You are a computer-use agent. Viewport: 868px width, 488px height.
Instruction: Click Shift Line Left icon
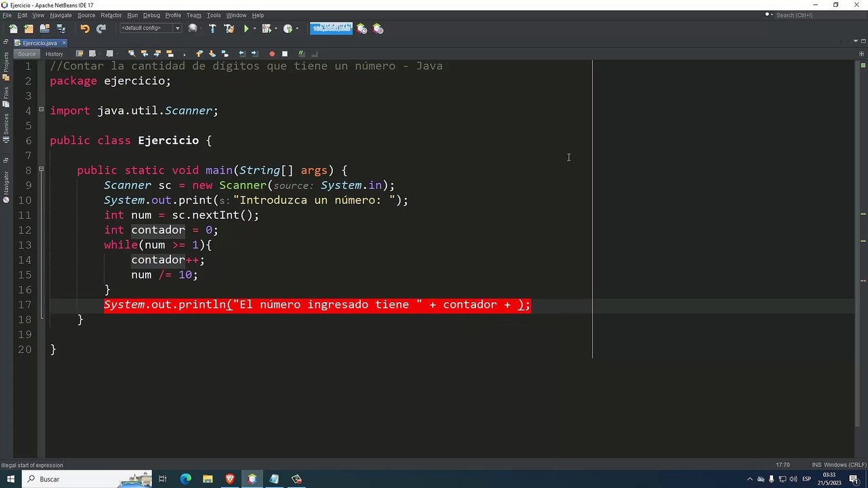click(242, 54)
